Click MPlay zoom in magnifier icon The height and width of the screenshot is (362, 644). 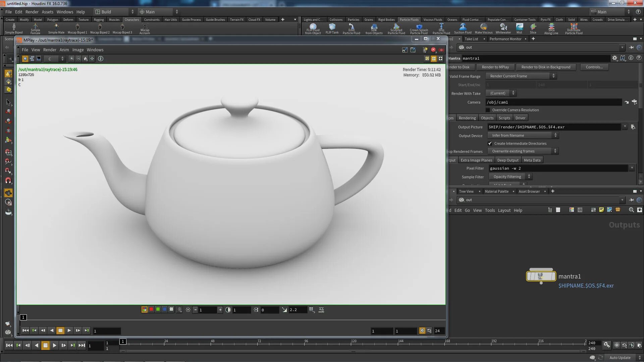(x=71, y=59)
